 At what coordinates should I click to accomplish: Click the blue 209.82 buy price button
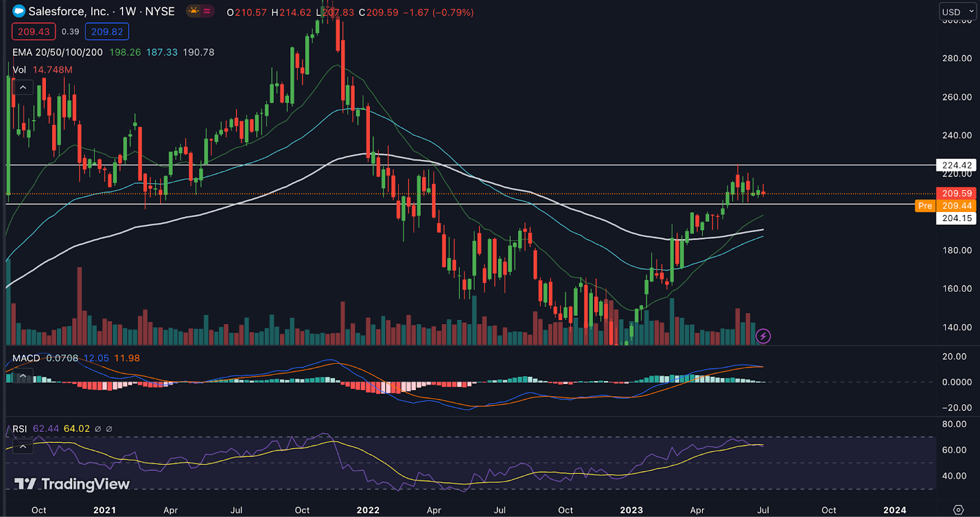click(107, 32)
